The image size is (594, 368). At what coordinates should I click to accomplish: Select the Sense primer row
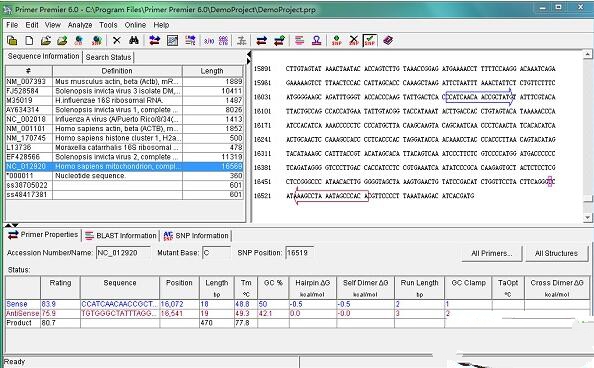pyautogui.click(x=297, y=304)
